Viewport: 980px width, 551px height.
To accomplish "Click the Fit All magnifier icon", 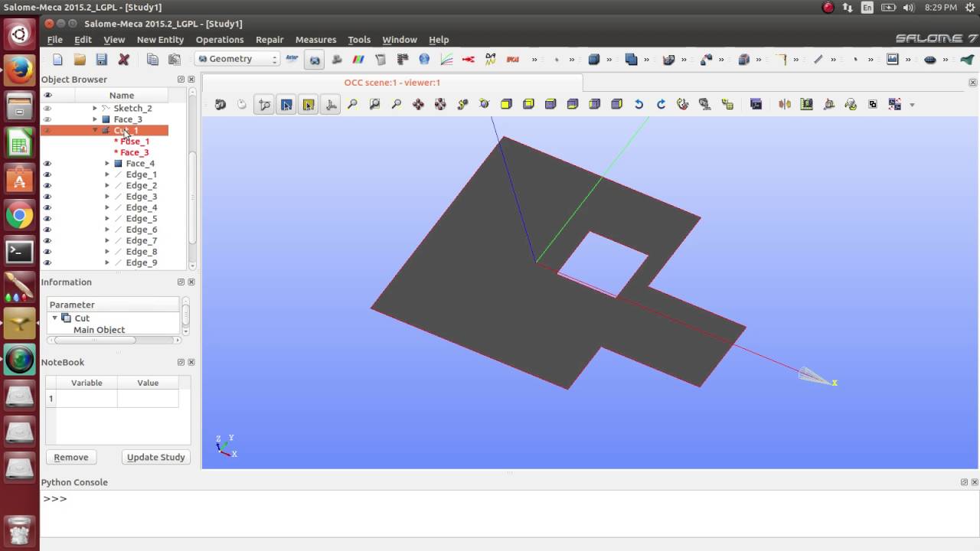I will tap(352, 104).
